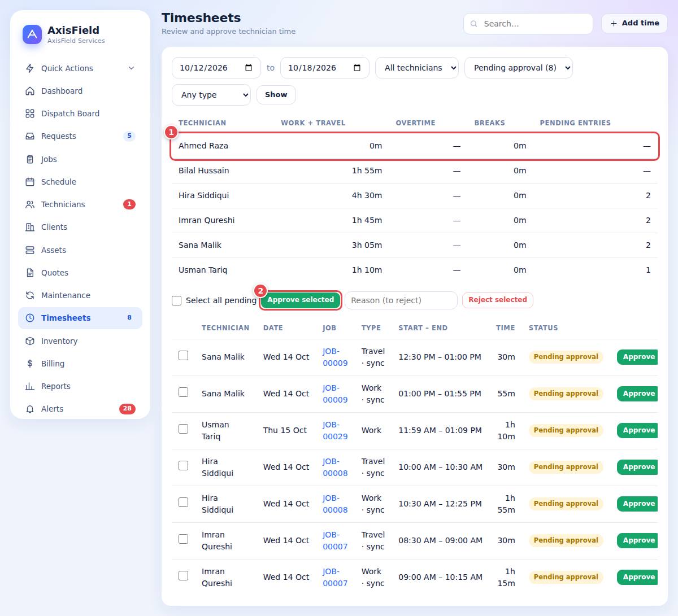Click the Alerts bell icon
This screenshot has width=678, height=616.
(30, 409)
